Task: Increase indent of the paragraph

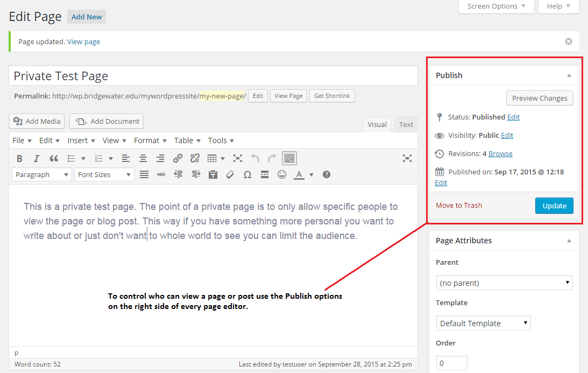Action: coord(196,174)
